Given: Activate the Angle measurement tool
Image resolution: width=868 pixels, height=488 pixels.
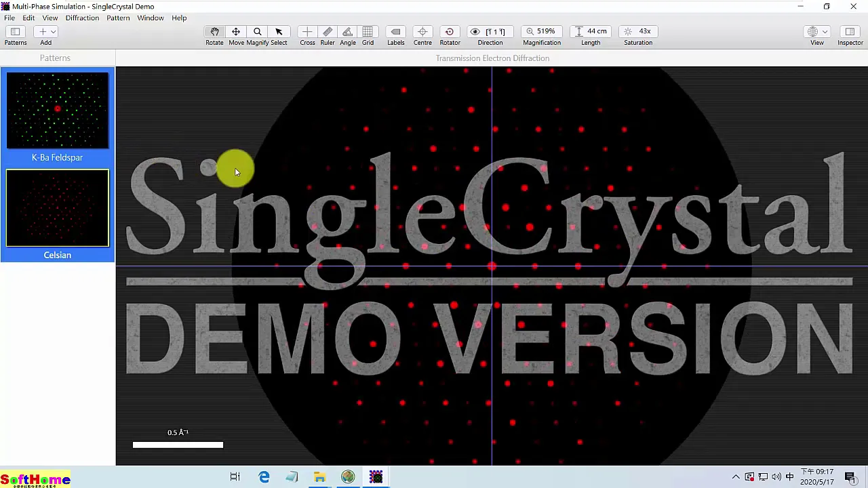Looking at the screenshot, I should (348, 31).
